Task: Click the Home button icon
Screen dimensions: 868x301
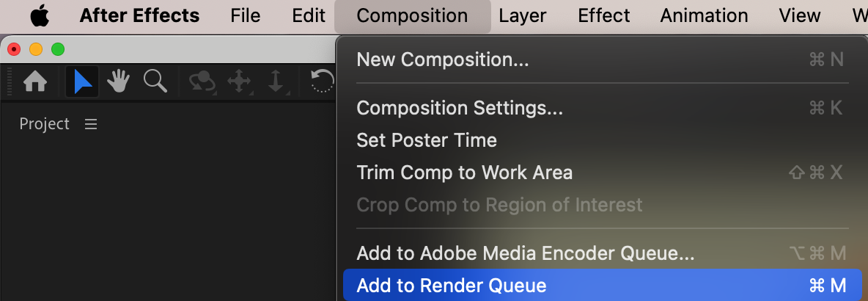Action: pos(35,81)
